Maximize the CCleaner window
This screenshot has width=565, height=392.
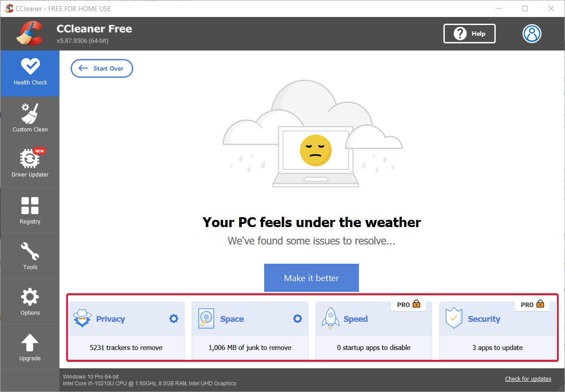[x=525, y=8]
